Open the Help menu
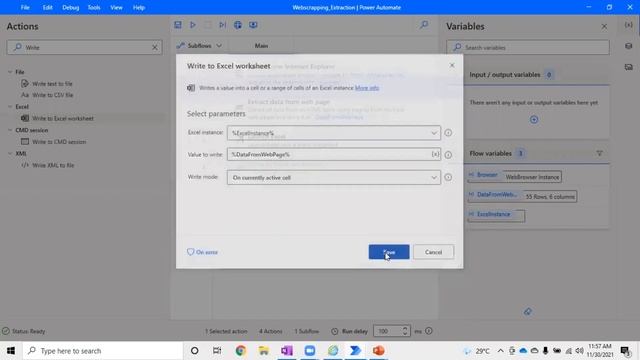Screen dimensions: 640x360 coord(139,7)
